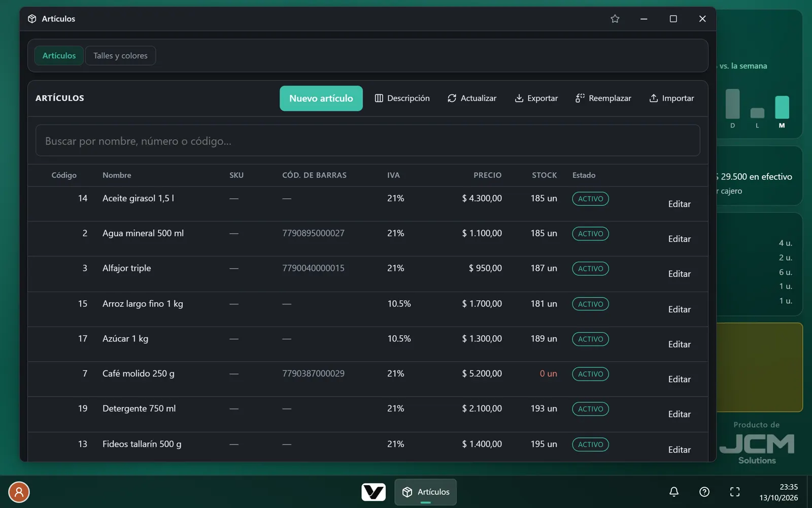812x508 pixels.
Task: Click the V logo launcher in taskbar
Action: coord(374,492)
